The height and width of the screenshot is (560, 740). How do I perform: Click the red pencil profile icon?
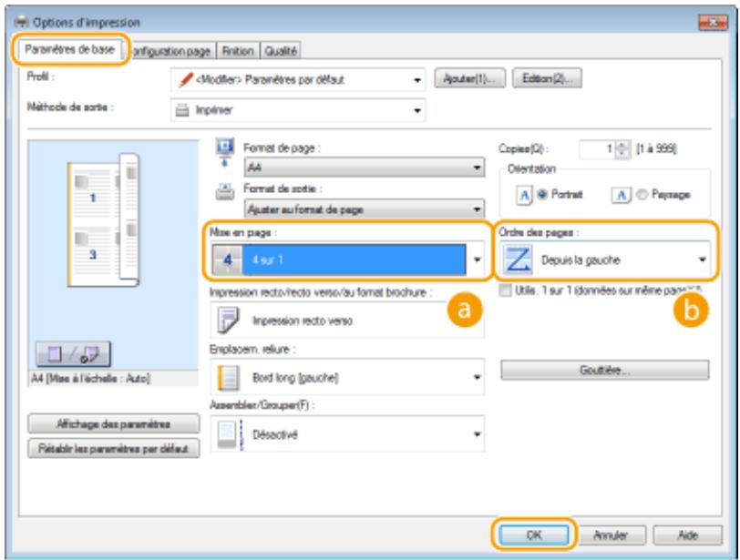coord(186,79)
